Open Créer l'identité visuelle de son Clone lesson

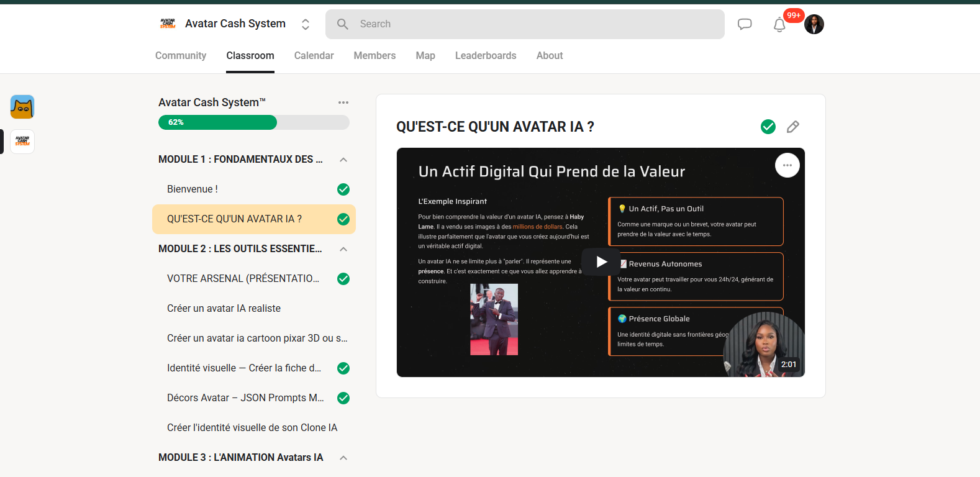tap(254, 428)
